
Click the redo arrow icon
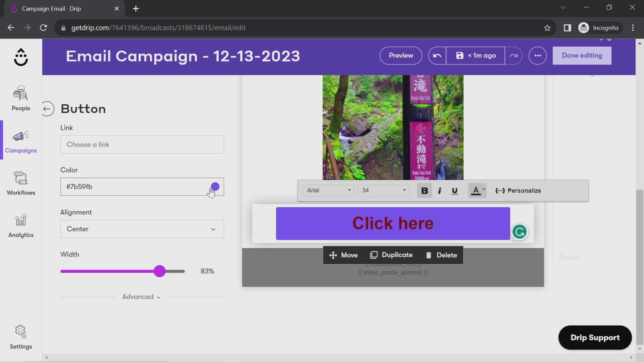[x=514, y=55]
